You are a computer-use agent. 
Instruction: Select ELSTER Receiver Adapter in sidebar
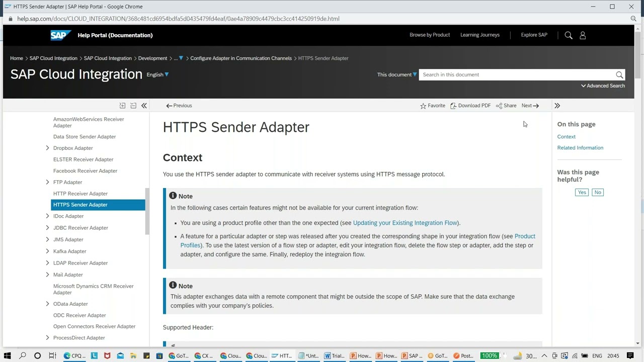(83, 159)
